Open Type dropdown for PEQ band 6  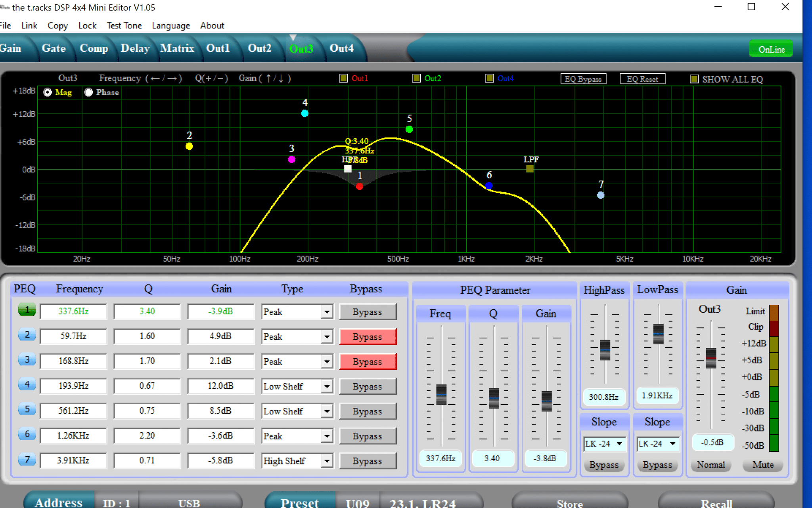click(x=327, y=436)
